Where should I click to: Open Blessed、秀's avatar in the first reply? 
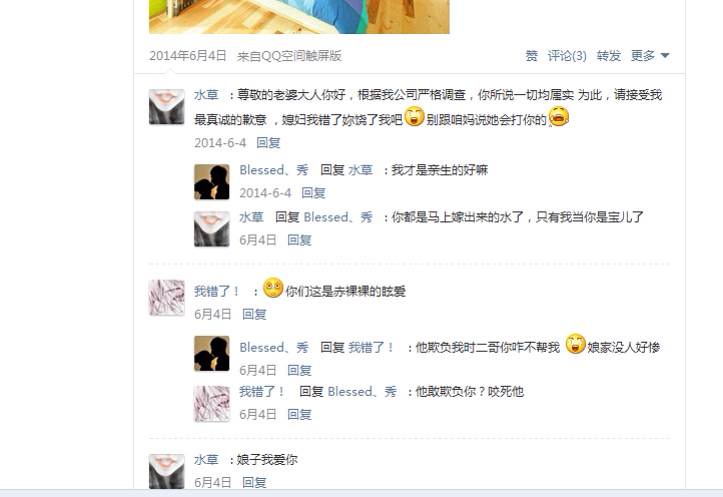pyautogui.click(x=212, y=182)
